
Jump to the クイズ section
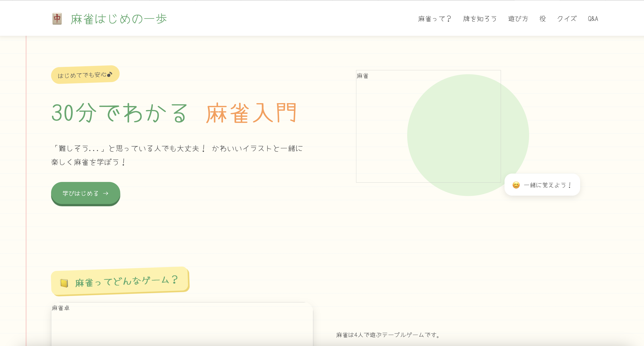point(567,19)
